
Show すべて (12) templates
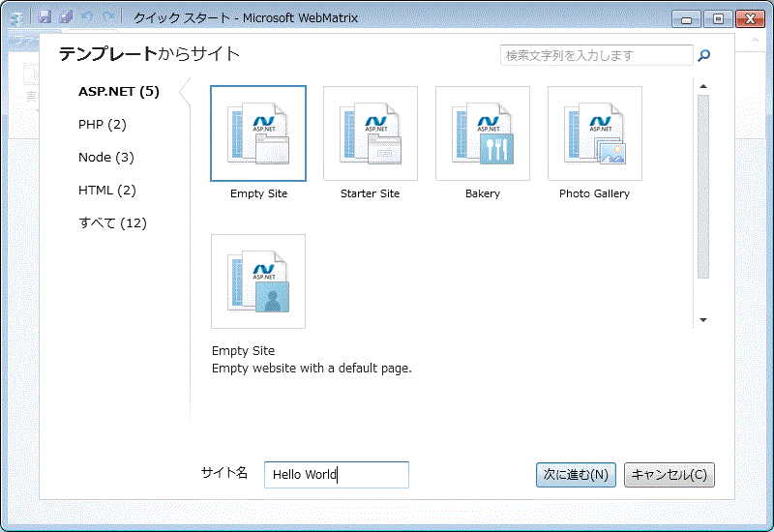pos(112,223)
